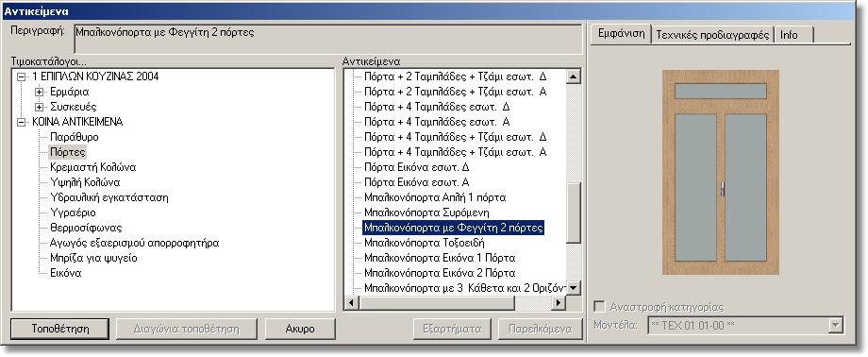This screenshot has width=868, height=357.
Task: Click the balcony door preview image
Action: (x=721, y=173)
